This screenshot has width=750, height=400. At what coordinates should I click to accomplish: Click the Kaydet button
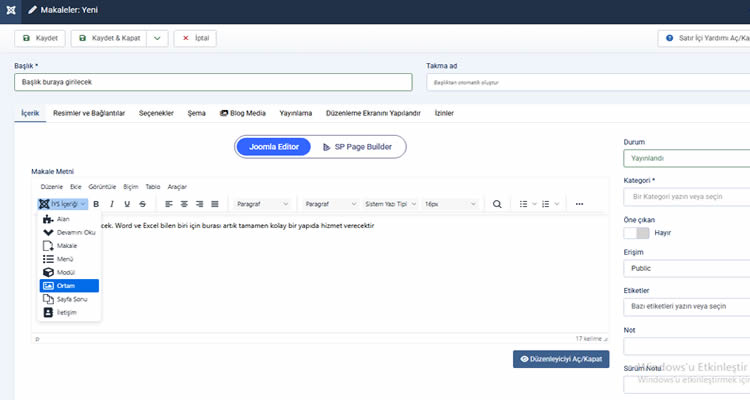pos(40,38)
